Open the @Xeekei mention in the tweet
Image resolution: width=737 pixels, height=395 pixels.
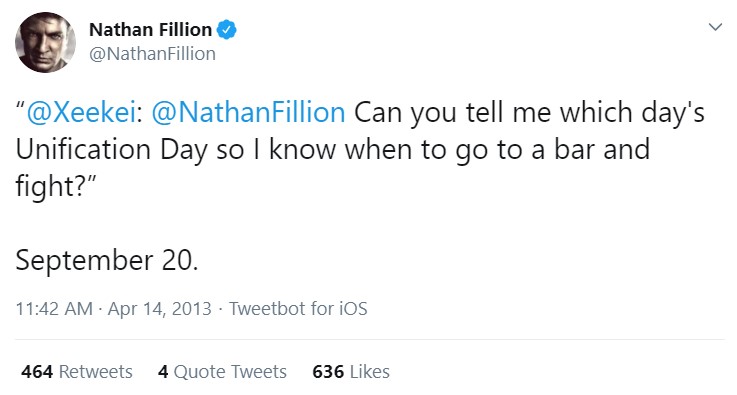(81, 113)
